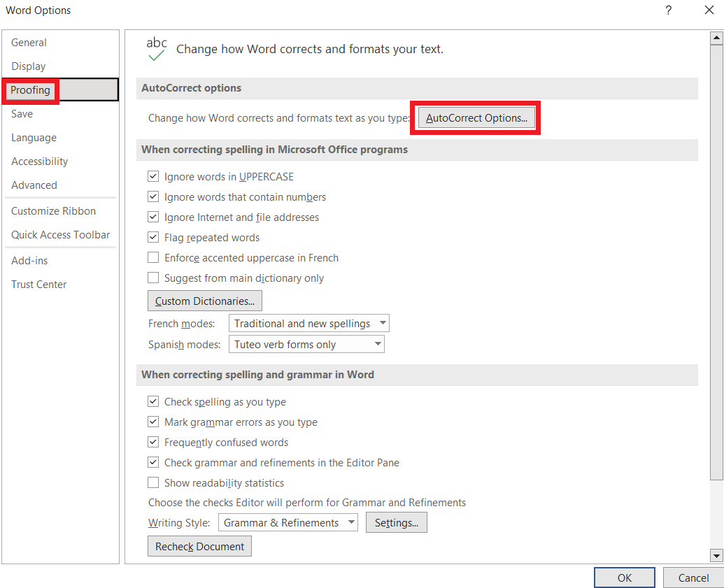Image resolution: width=724 pixels, height=588 pixels.
Task: Expand the French modes dropdown
Action: (x=309, y=323)
